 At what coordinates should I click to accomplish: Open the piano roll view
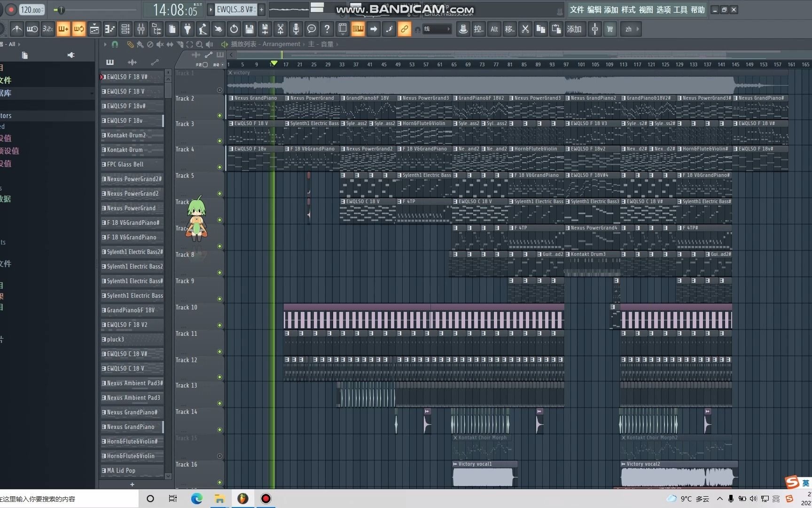click(110, 29)
